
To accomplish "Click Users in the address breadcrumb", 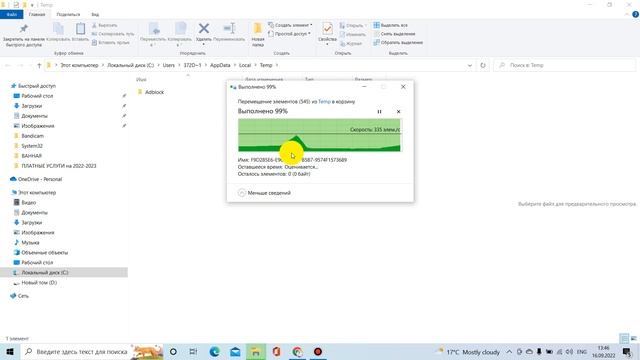I will tap(169, 65).
